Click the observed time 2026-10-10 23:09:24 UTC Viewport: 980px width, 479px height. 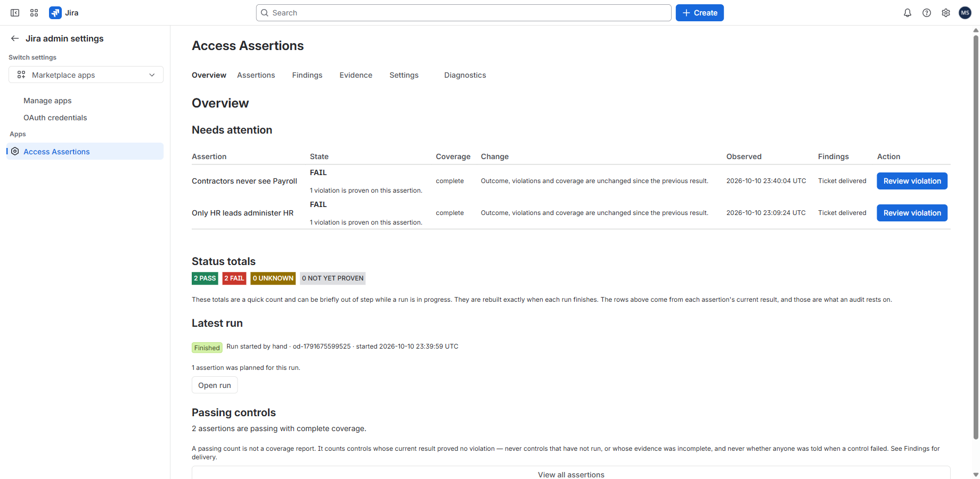(x=766, y=213)
